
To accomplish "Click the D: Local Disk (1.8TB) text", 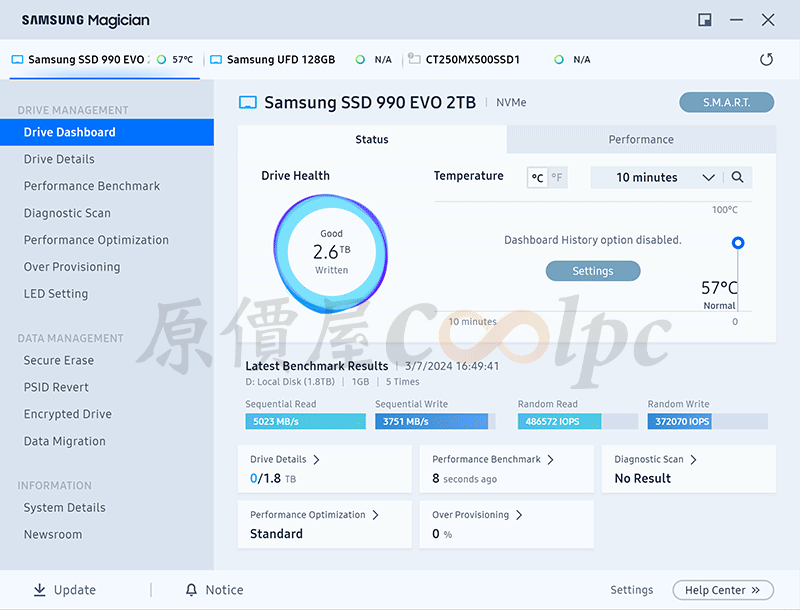I will coord(290,382).
